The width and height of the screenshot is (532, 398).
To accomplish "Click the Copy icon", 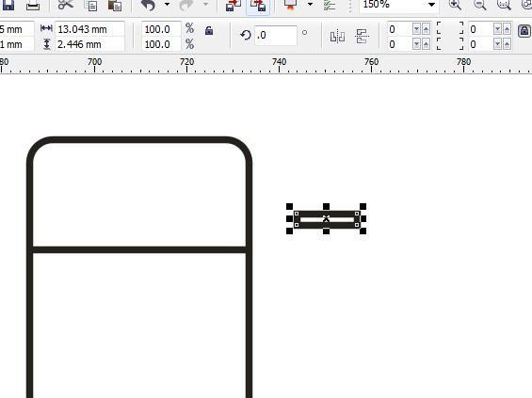I will [90, 6].
